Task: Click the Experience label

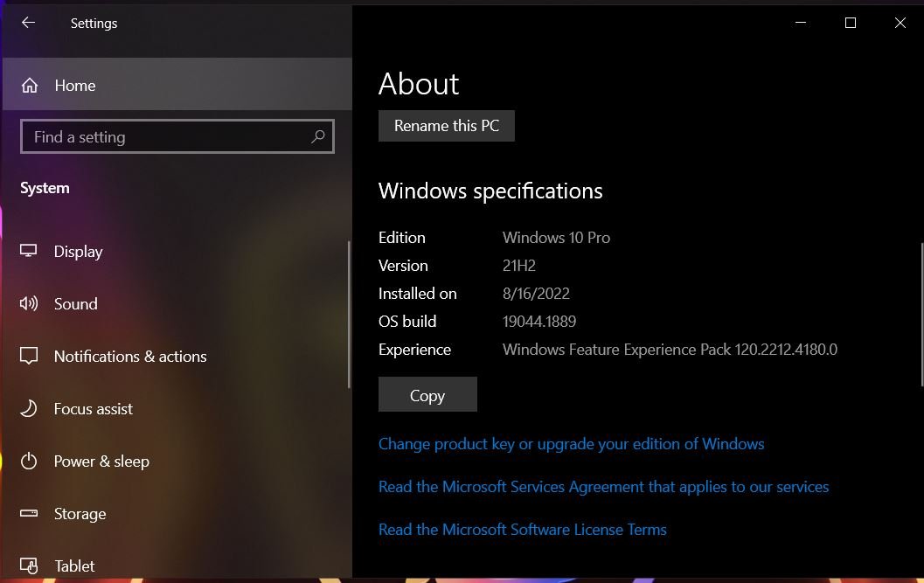Action: (x=414, y=350)
